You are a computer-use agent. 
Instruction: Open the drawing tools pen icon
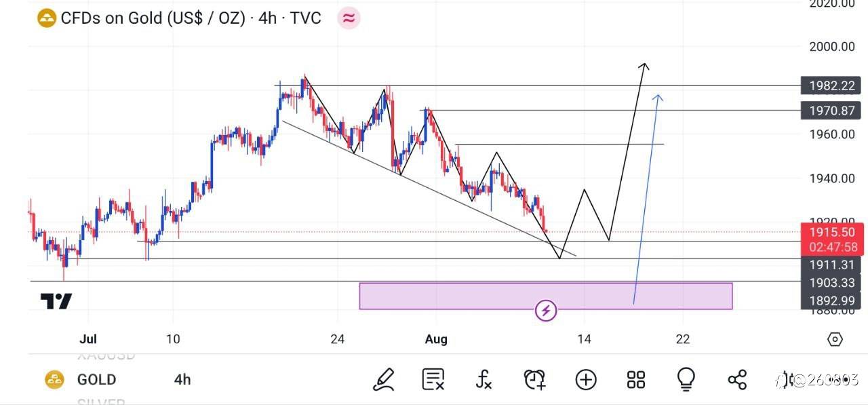[x=384, y=379]
